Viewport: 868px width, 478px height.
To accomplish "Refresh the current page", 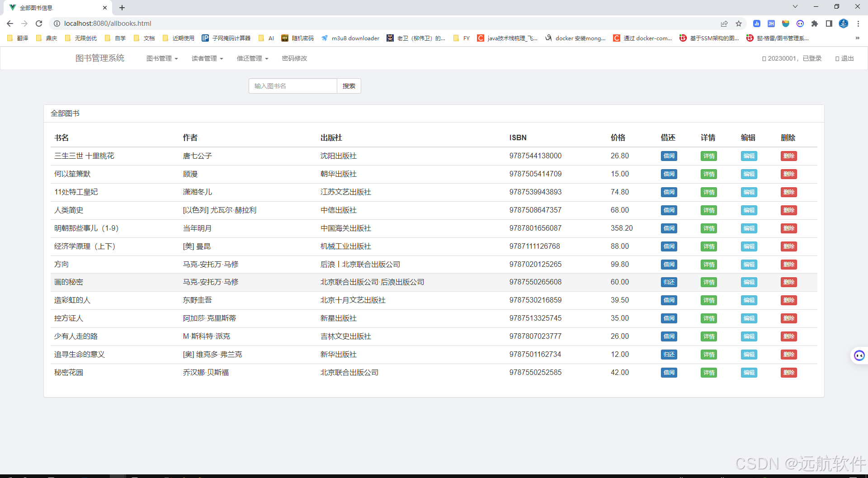I will coord(39,24).
